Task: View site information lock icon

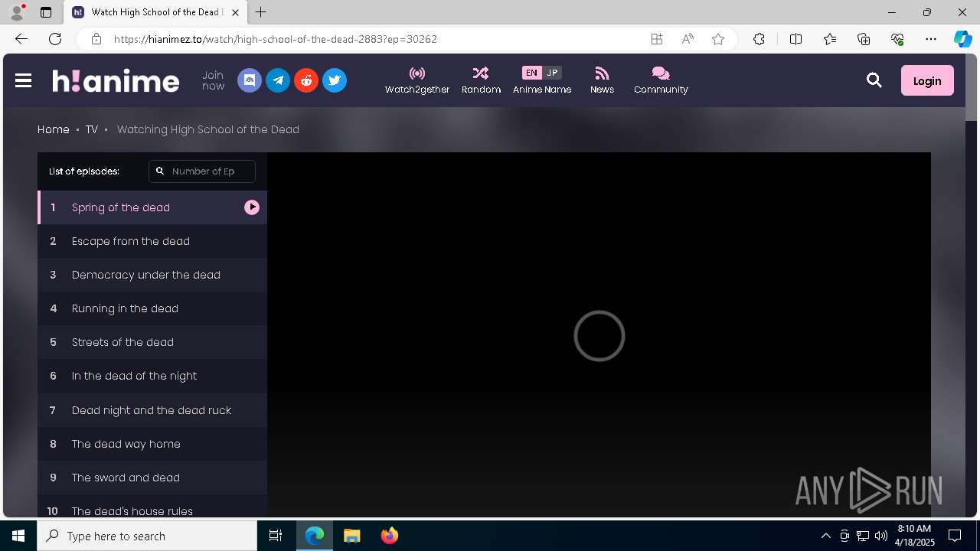Action: point(96,39)
